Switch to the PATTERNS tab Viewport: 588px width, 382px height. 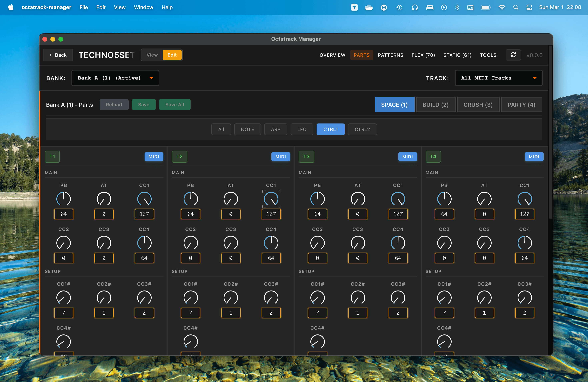click(x=390, y=55)
